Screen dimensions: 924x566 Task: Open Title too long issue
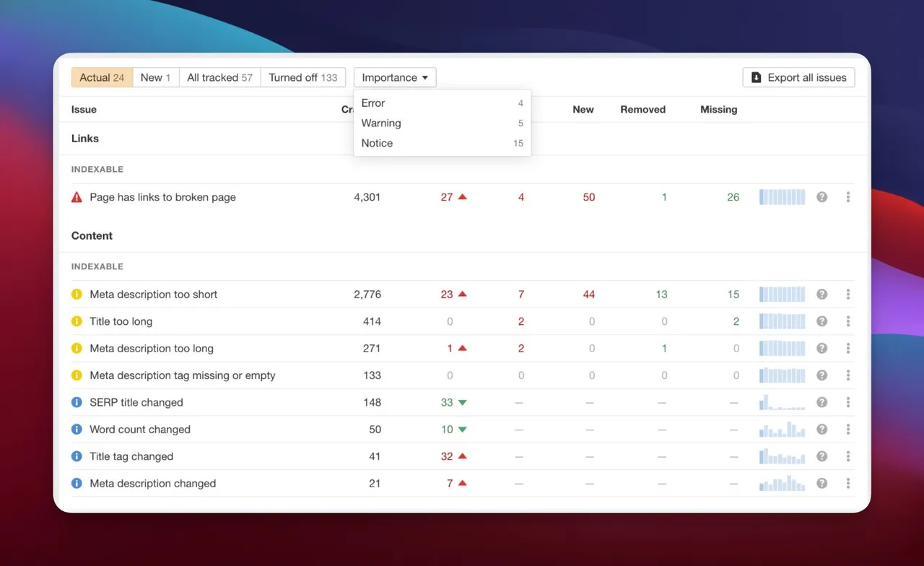point(121,321)
